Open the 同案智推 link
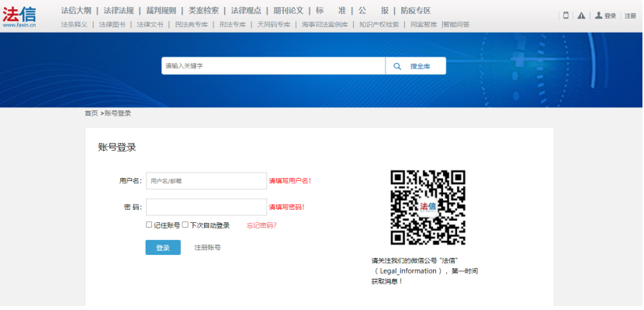The width and height of the screenshot is (644, 310). (424, 25)
